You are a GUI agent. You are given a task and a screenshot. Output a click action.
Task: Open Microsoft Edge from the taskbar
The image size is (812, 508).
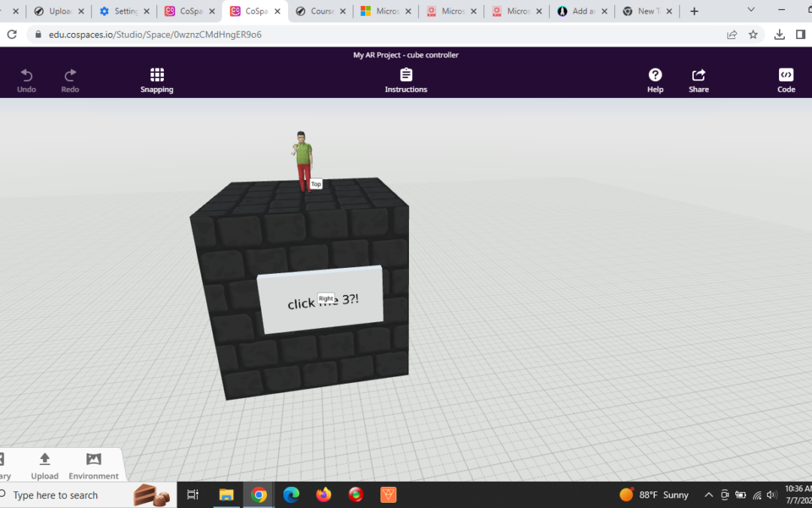pyautogui.click(x=291, y=495)
